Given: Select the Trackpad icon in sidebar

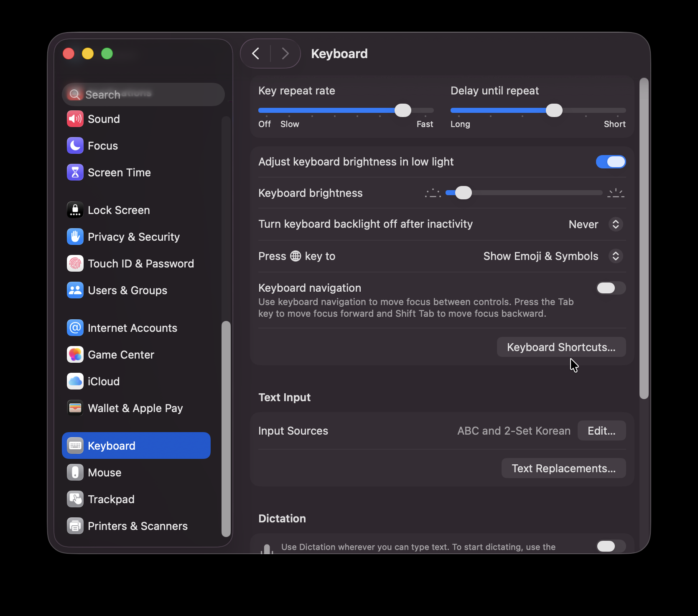Looking at the screenshot, I should click(x=75, y=499).
